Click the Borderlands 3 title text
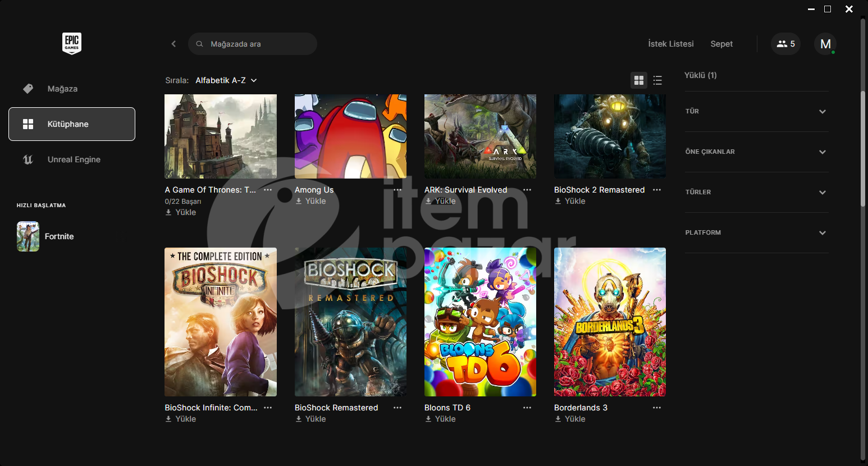Screen dimensions: 868x466 pyautogui.click(x=581, y=408)
